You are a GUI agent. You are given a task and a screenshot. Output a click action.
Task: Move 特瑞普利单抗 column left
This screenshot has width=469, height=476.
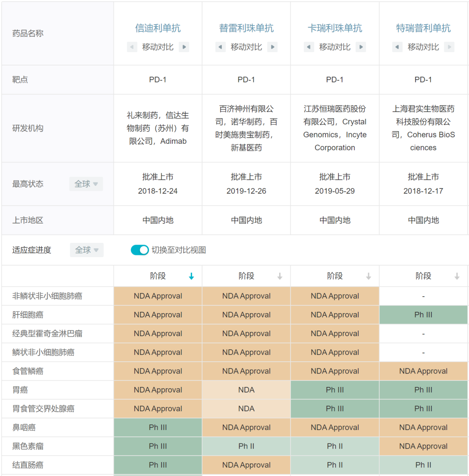coord(397,47)
